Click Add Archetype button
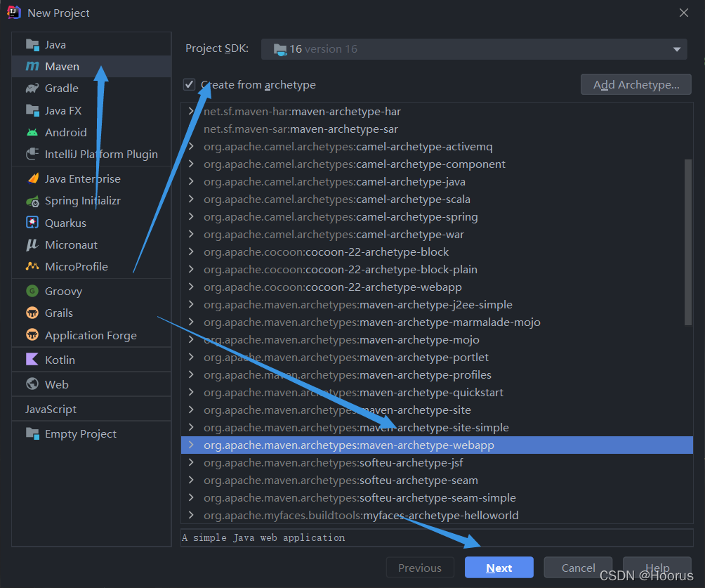Image resolution: width=705 pixels, height=588 pixels. coord(635,84)
